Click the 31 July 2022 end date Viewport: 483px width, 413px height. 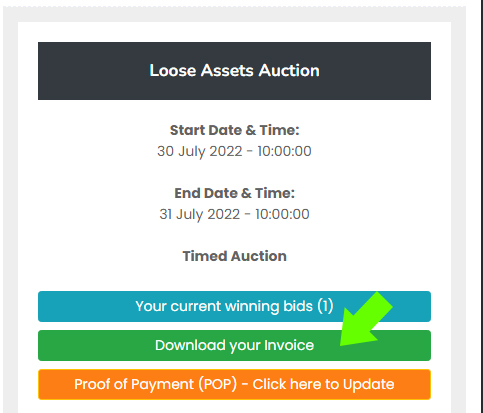coord(200,214)
